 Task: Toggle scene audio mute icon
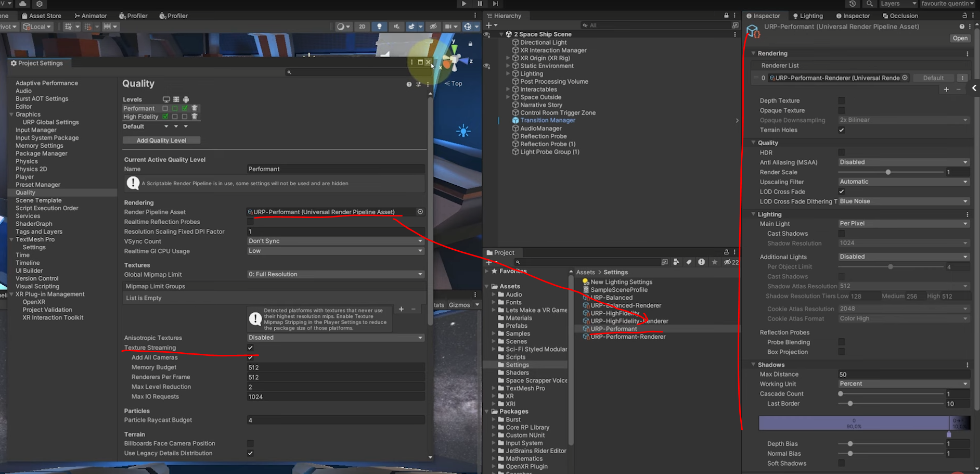point(396,27)
